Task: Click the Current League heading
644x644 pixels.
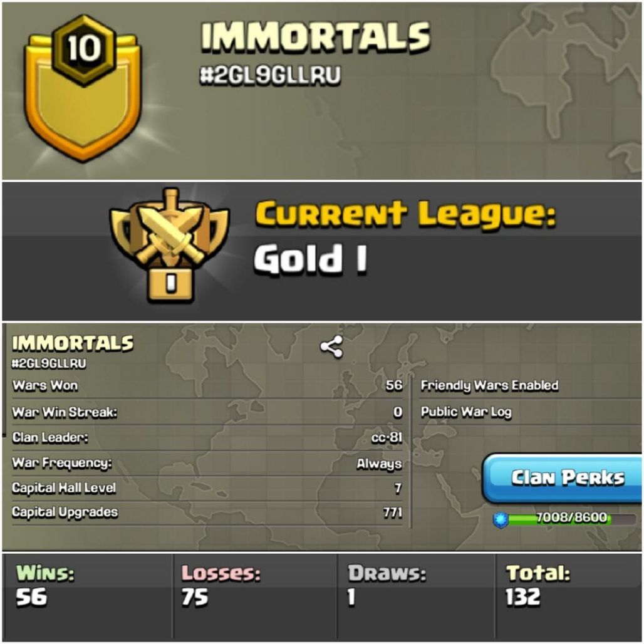Action: 405,214
